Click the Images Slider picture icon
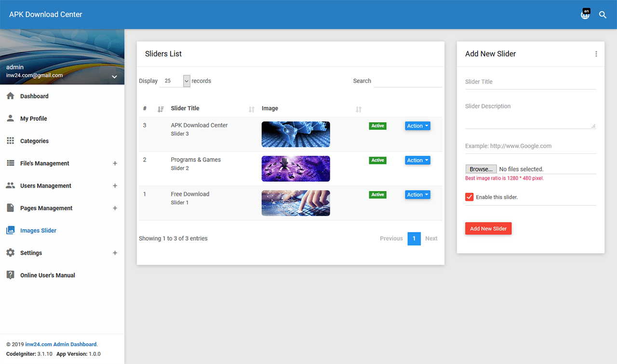The height and width of the screenshot is (364, 617). pyautogui.click(x=10, y=230)
